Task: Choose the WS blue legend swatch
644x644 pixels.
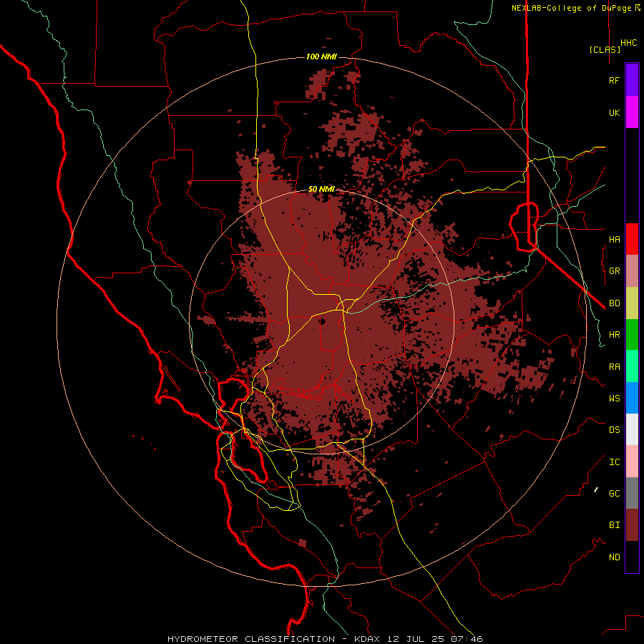Action: 632,398
